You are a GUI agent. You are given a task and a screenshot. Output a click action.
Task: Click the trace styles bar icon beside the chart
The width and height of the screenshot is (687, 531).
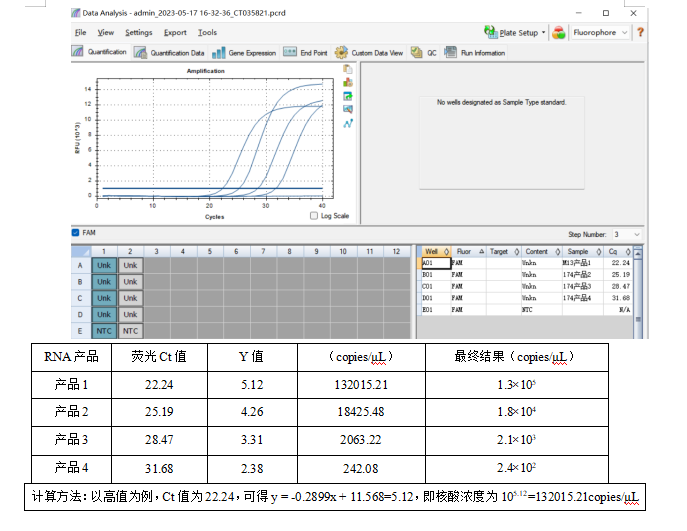[x=348, y=82]
